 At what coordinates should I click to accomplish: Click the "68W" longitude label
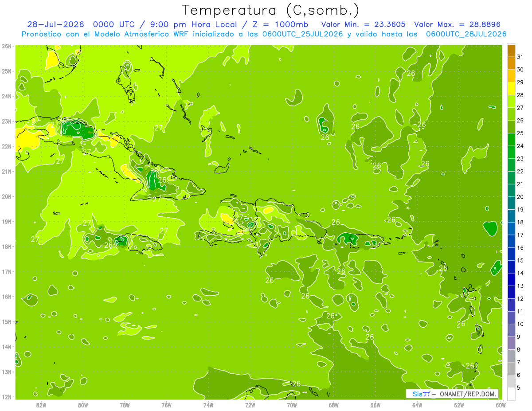[333, 405]
